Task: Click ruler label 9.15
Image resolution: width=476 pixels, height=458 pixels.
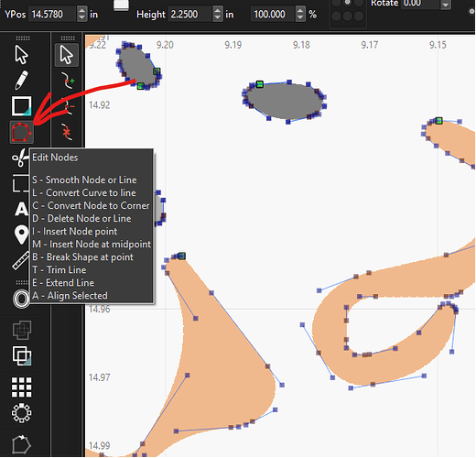Action: (x=438, y=45)
